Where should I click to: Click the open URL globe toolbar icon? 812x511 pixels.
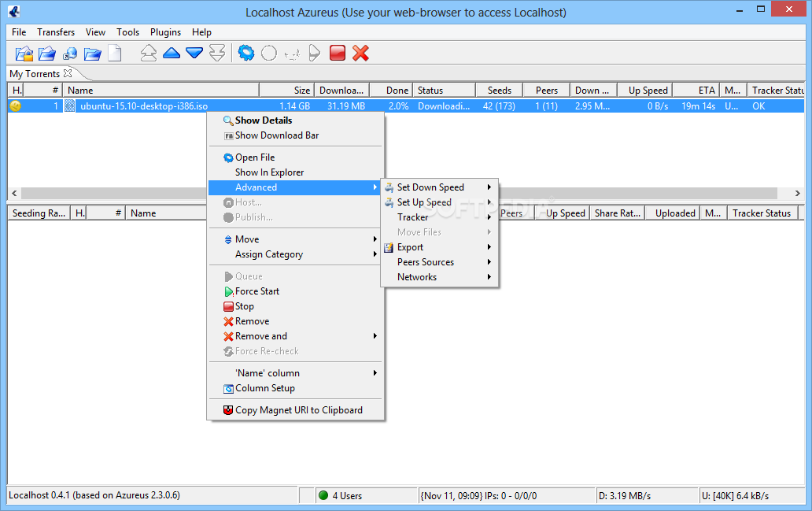coord(70,54)
